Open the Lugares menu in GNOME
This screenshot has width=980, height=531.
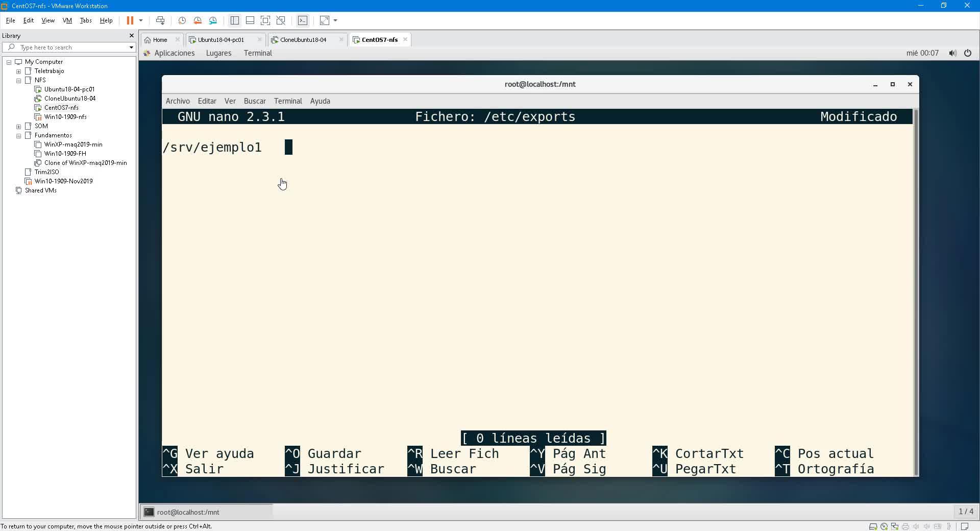coord(218,53)
